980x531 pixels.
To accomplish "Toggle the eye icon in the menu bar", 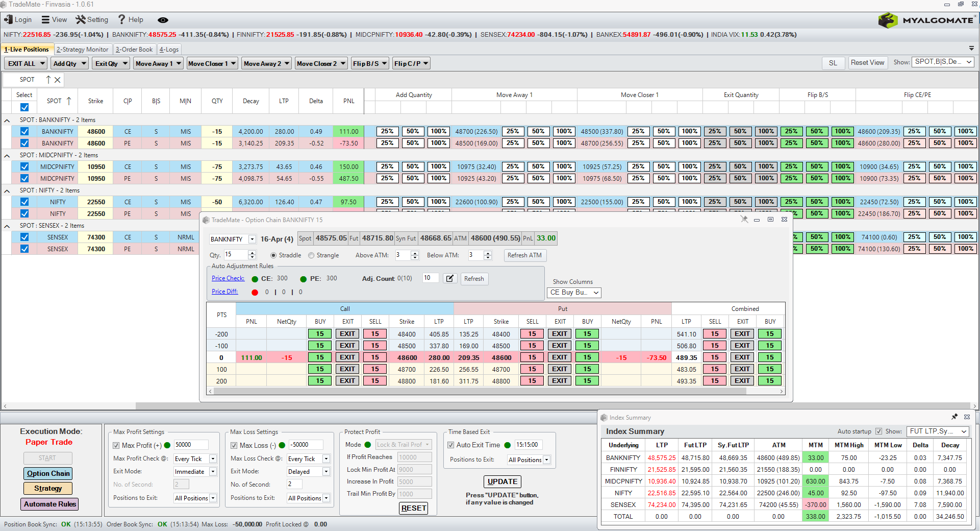I will coord(163,20).
